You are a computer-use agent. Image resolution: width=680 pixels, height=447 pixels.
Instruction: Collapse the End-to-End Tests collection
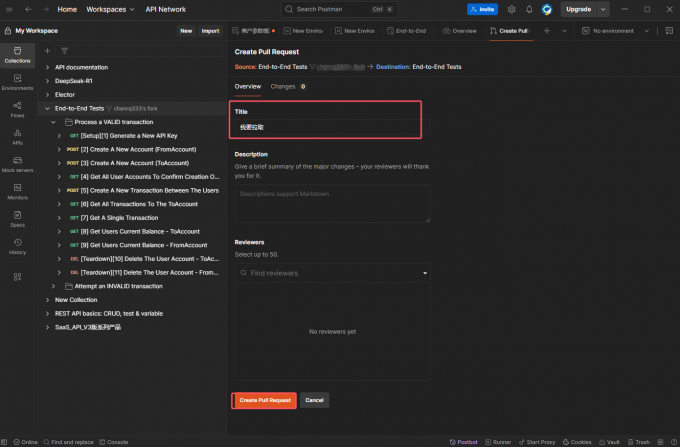coord(47,108)
